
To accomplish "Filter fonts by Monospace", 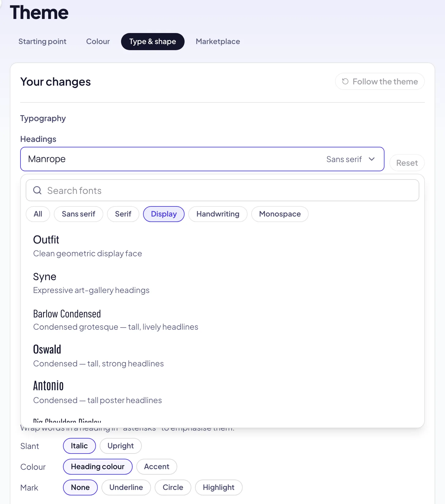I will click(280, 214).
